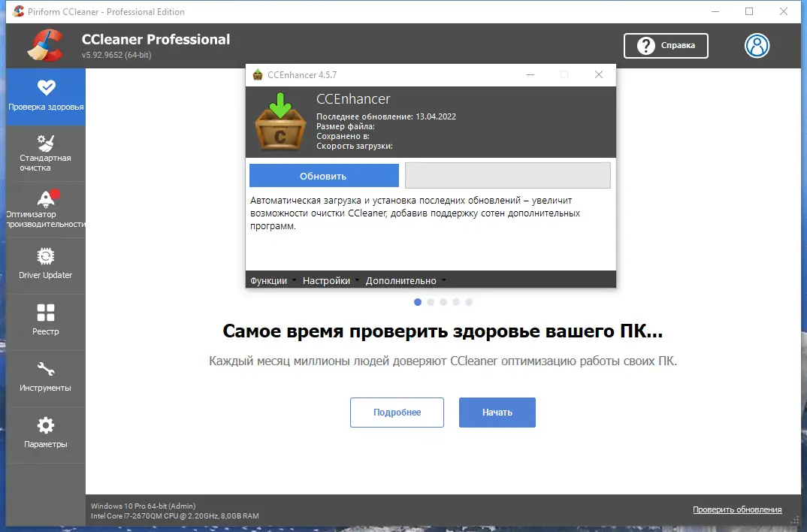Viewport: 807px width, 532px height.
Task: Click Проверить обновления at the bottom
Action: [x=736, y=509]
